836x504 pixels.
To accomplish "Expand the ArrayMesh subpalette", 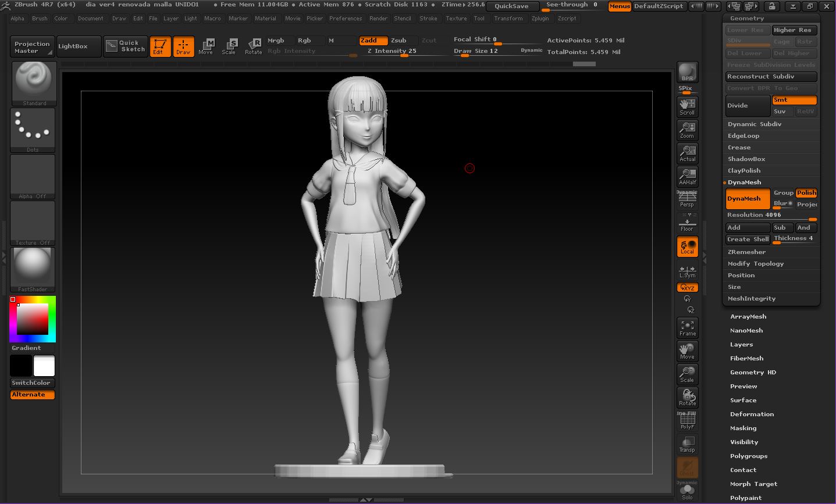I will 748,317.
